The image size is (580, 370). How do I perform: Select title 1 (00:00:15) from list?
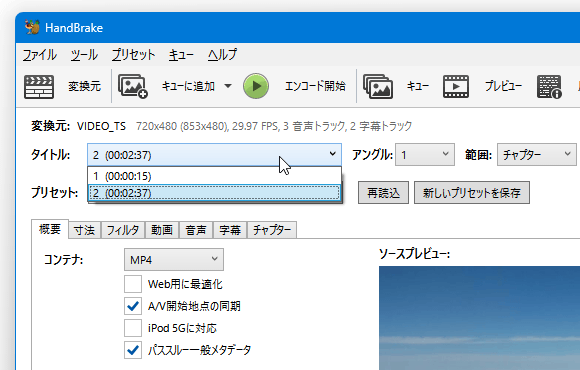pos(214,176)
